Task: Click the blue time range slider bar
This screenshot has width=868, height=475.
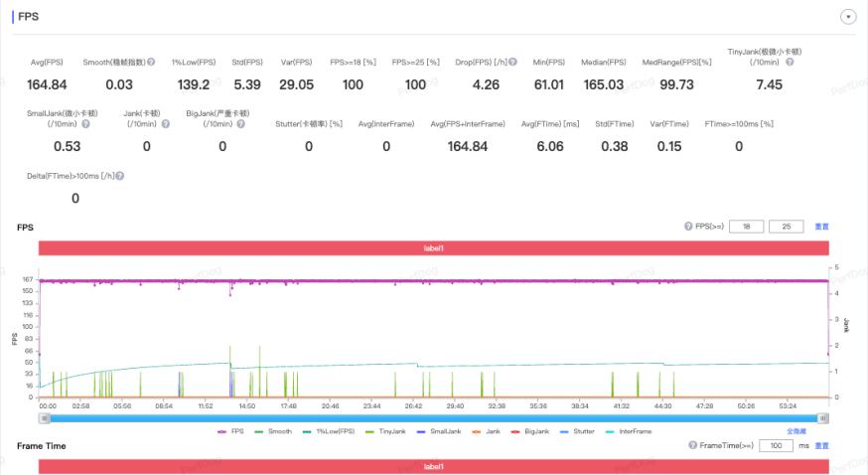Action: click(433, 418)
